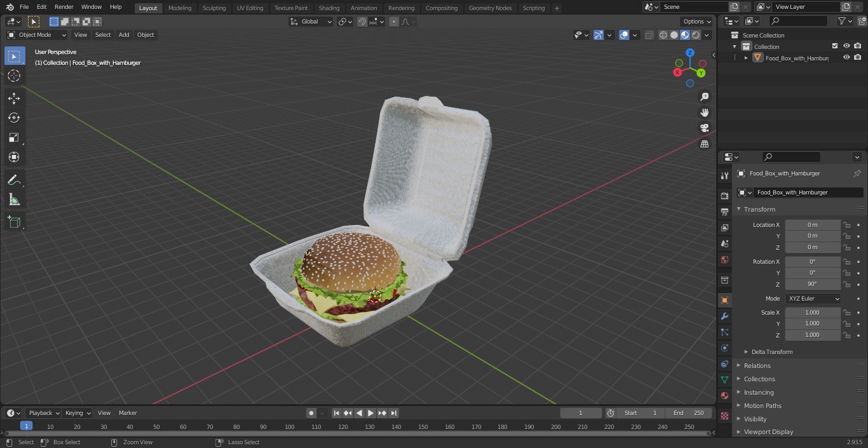Switch to the Sculpting workspace tab
The width and height of the screenshot is (868, 448).
coord(214,8)
